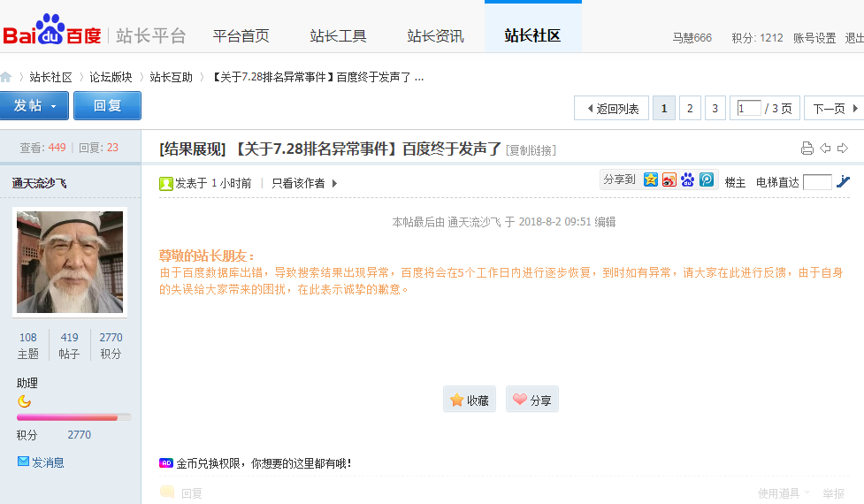Viewport: 864px width, 504px height.
Task: Go to page 2
Action: tap(690, 109)
